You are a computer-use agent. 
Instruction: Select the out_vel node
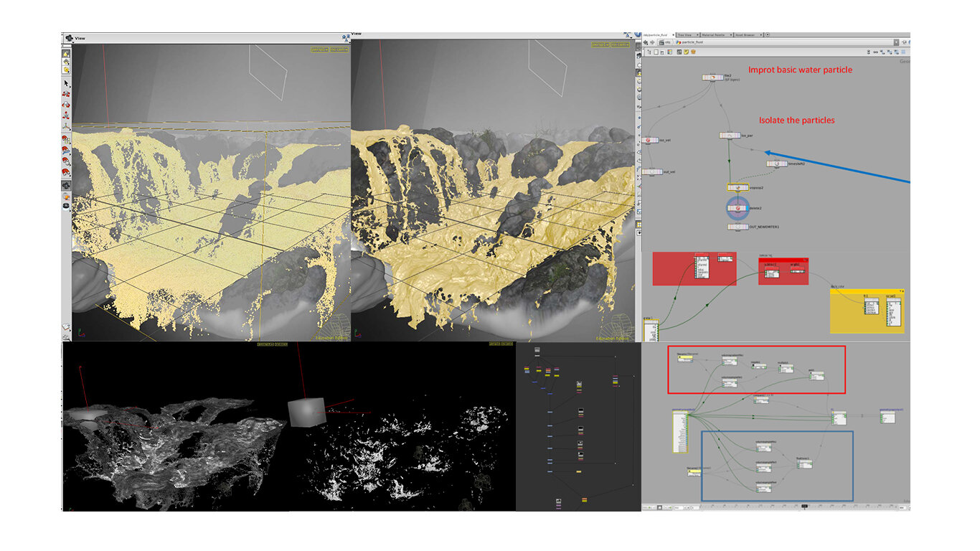652,171
